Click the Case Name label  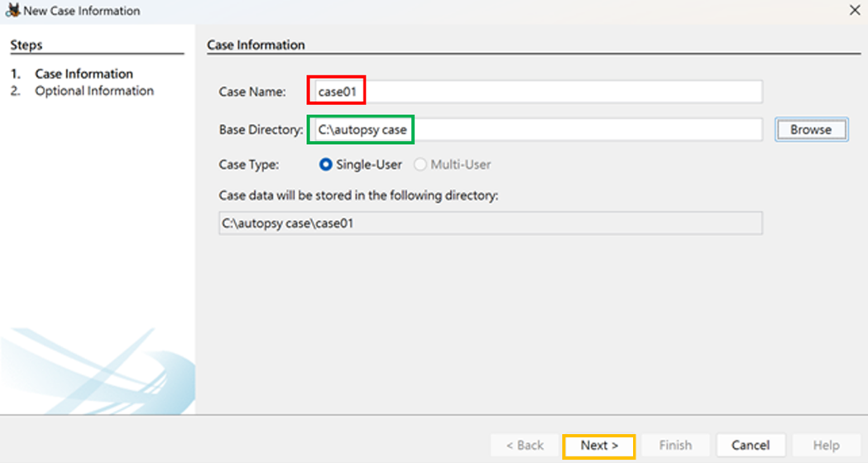pos(252,92)
